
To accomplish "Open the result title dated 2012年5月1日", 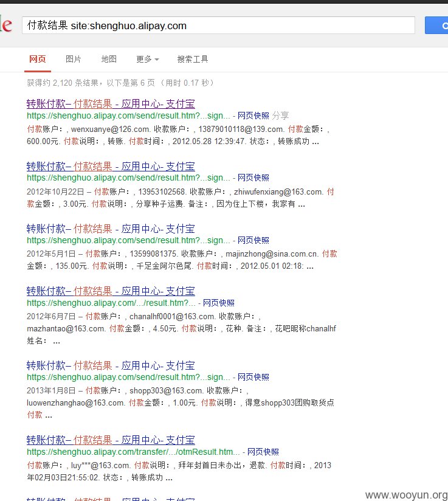I will tap(111, 229).
